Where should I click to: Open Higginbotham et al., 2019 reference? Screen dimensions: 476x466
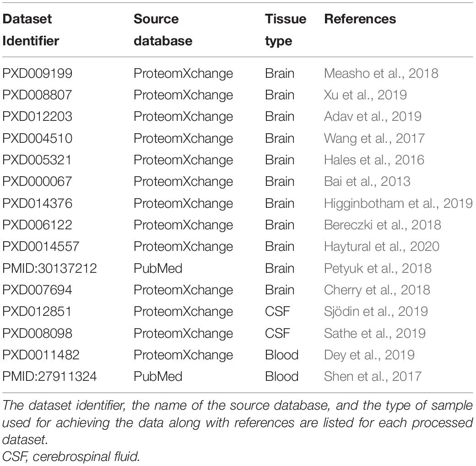pyautogui.click(x=398, y=203)
